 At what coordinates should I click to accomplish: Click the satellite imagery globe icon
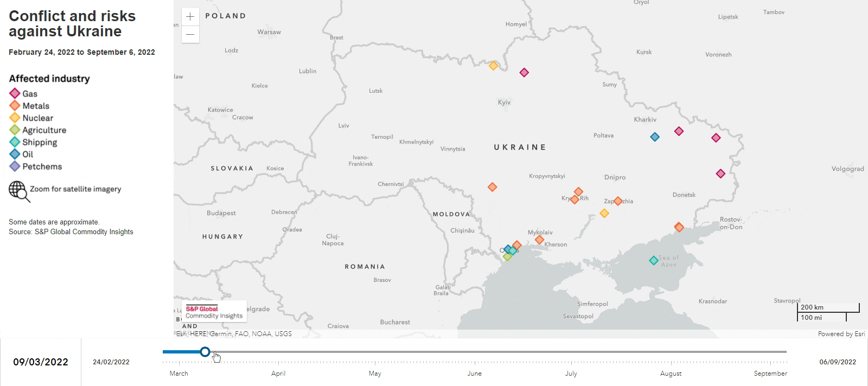click(x=19, y=191)
